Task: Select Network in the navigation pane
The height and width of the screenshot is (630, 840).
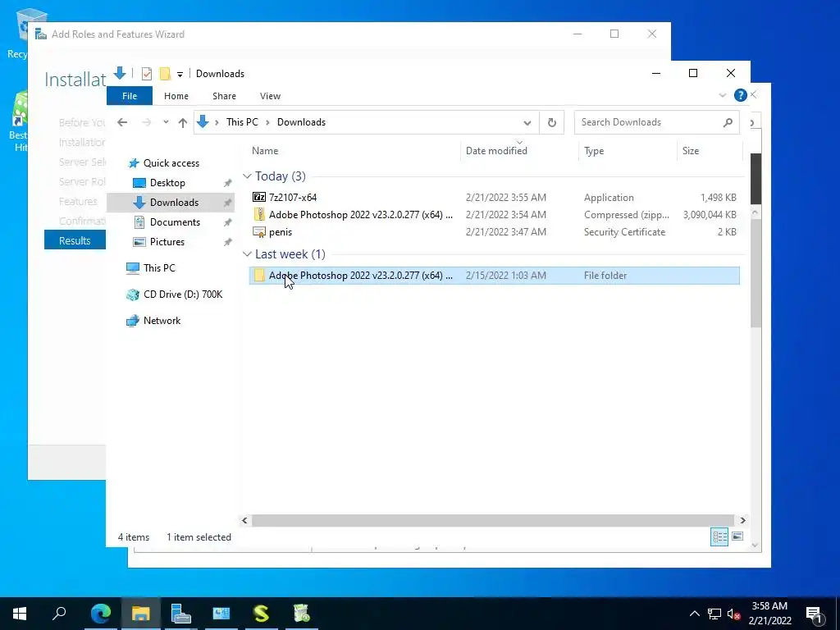Action: (x=162, y=321)
